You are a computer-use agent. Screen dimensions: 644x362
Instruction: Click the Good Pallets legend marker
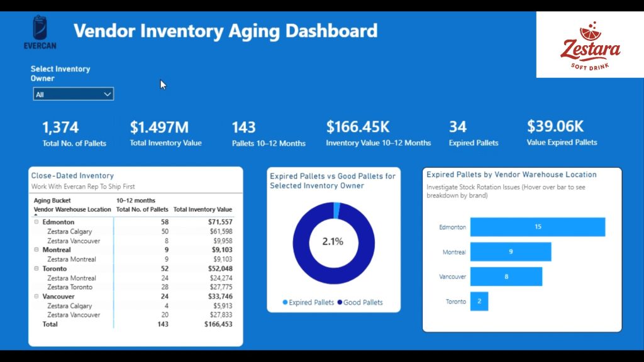(340, 302)
